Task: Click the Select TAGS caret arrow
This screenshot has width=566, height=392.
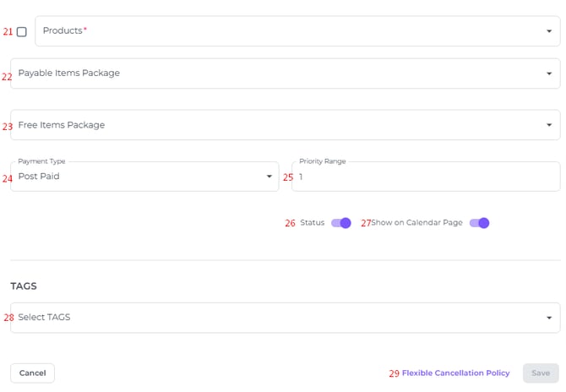Action: click(549, 318)
